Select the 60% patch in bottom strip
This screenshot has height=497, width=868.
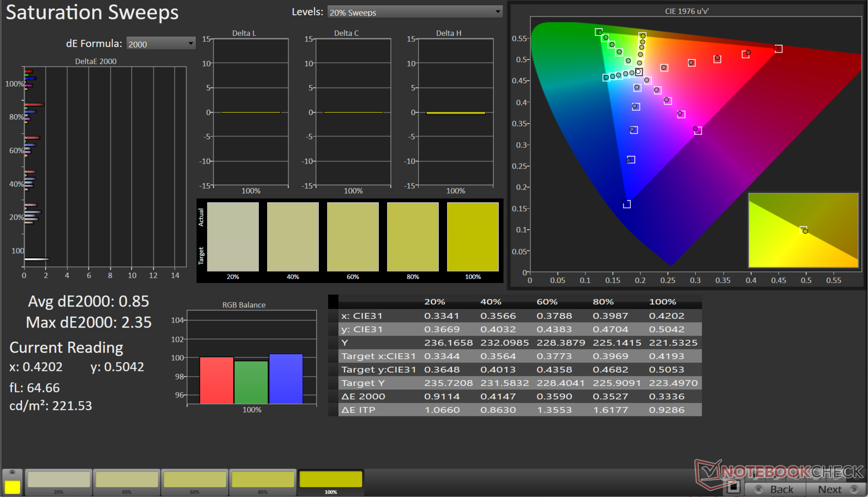pyautogui.click(x=195, y=480)
